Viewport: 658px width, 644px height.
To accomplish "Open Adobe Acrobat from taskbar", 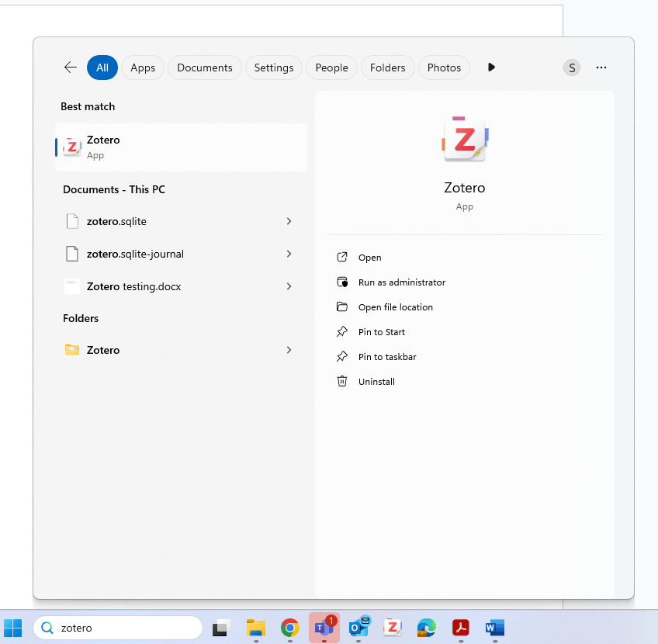I will (x=461, y=628).
